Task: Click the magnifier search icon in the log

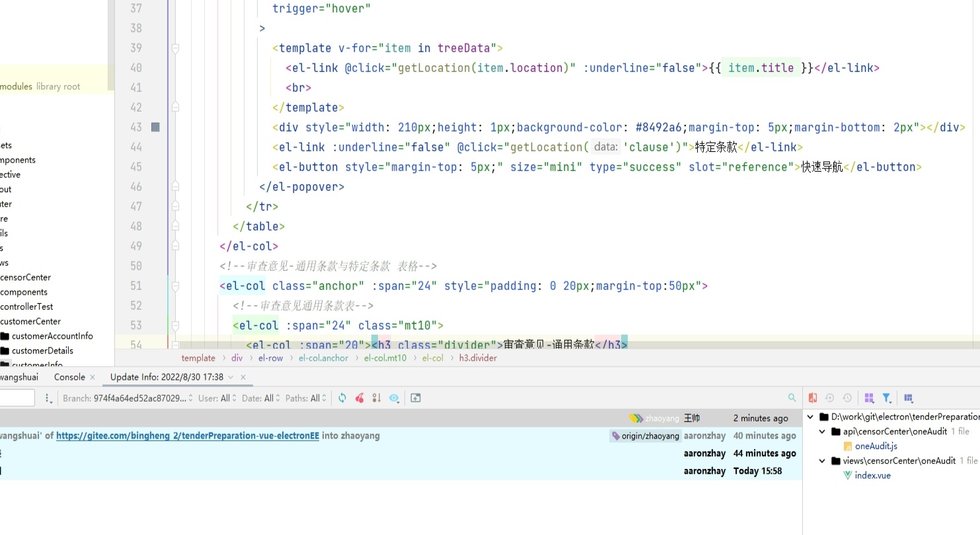Action: pyautogui.click(x=792, y=398)
